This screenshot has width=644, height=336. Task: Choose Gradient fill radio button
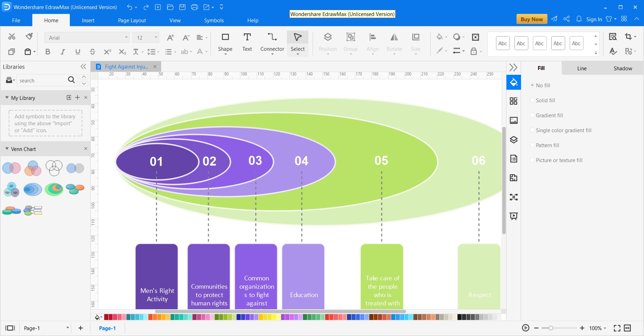(x=532, y=115)
